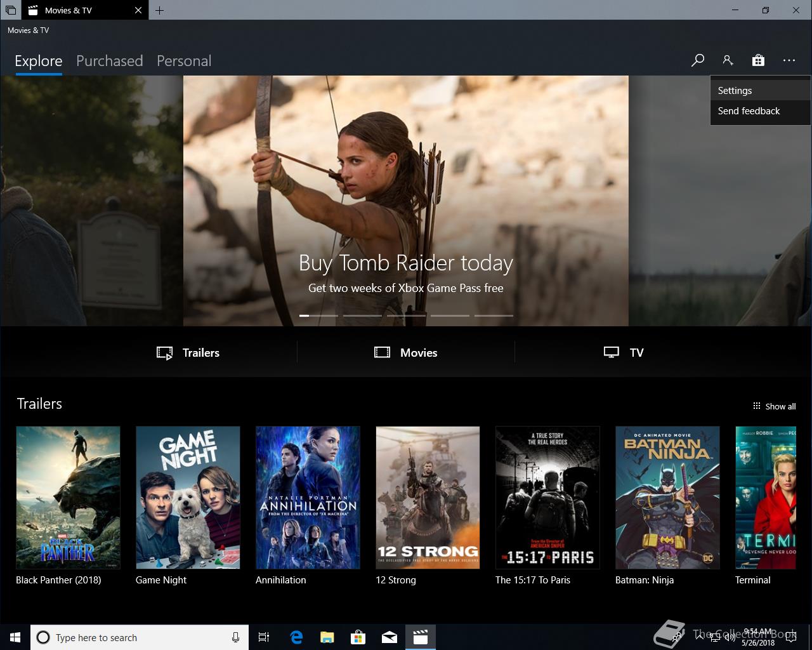
Task: Open The 15:17 To Paris poster
Action: pos(547,498)
